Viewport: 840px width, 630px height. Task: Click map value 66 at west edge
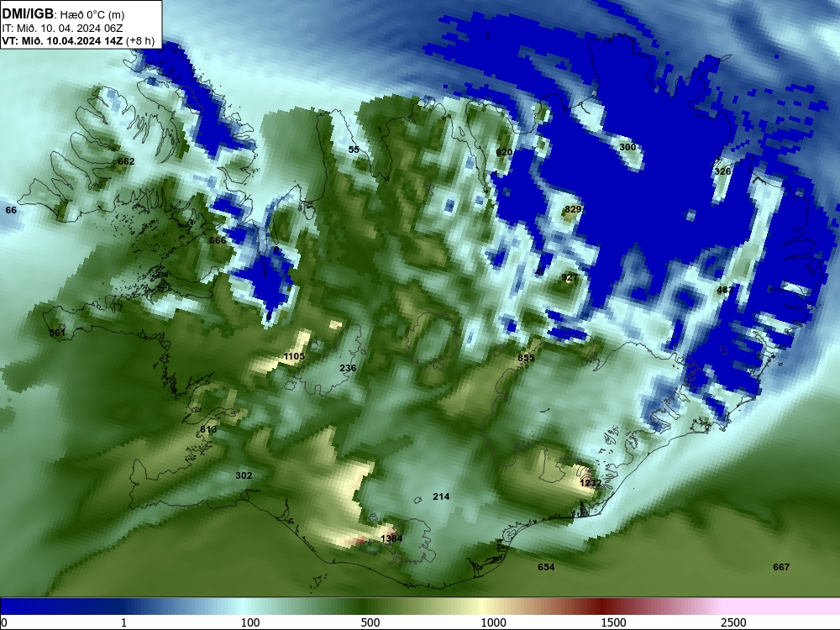tap(11, 210)
